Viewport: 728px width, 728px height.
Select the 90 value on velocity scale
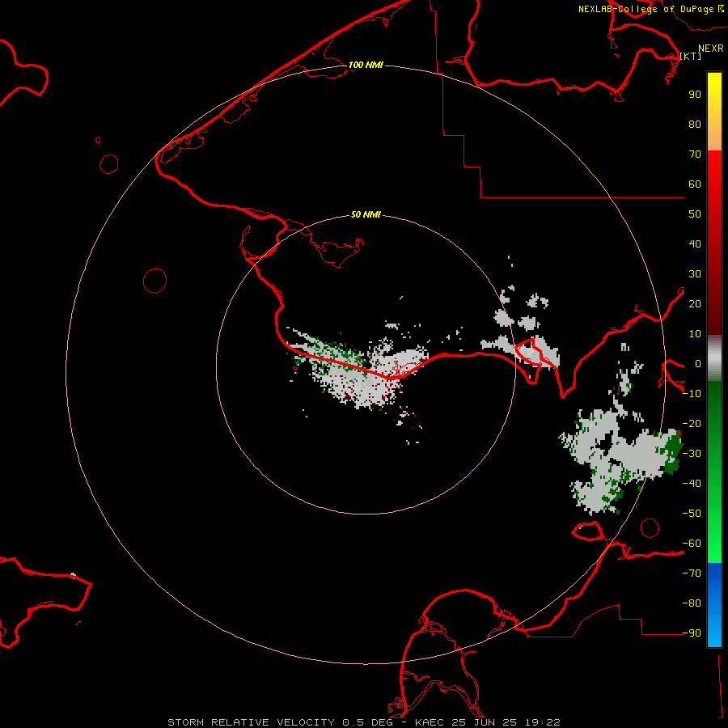click(695, 95)
